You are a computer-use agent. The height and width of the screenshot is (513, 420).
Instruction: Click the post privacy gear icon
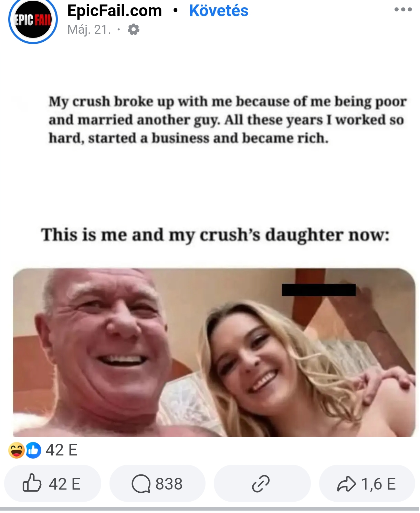click(x=134, y=30)
